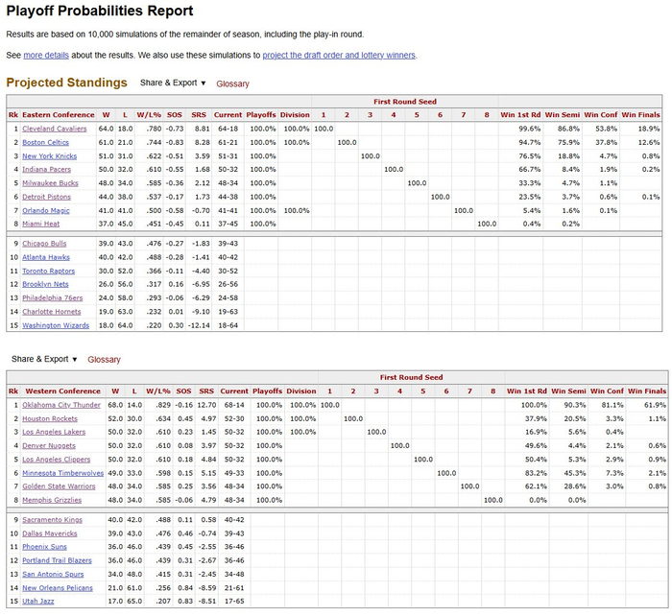Click Dallas Mavericks team link

(x=50, y=533)
